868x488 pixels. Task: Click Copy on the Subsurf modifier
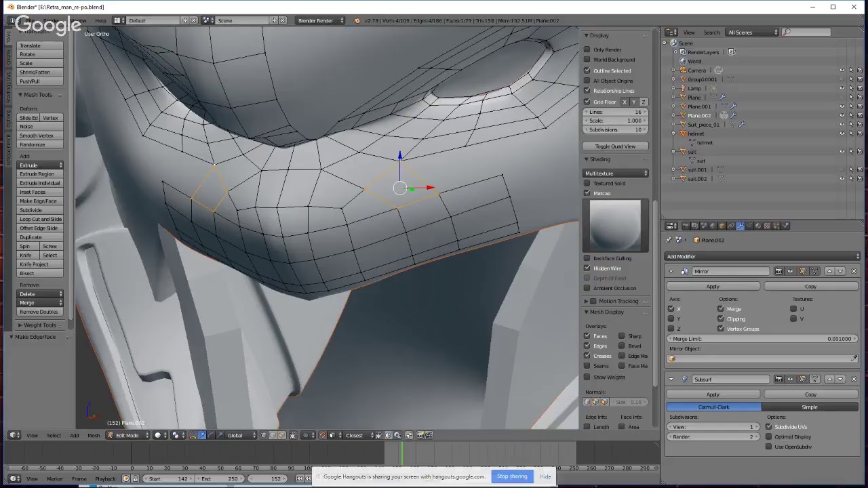(810, 394)
